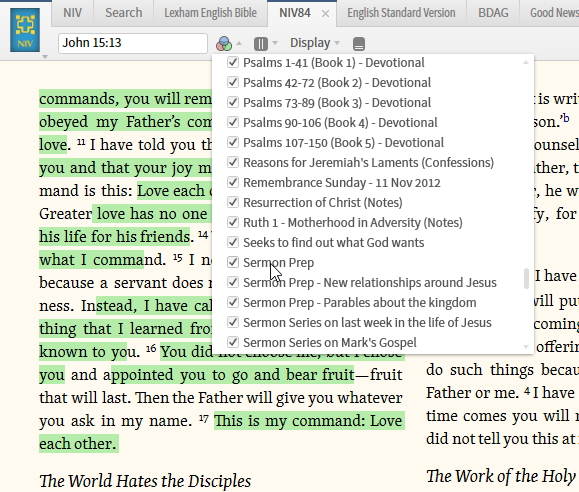Toggle Resurrection of Christ (Notes) checkbox
579x492 pixels.
(233, 202)
